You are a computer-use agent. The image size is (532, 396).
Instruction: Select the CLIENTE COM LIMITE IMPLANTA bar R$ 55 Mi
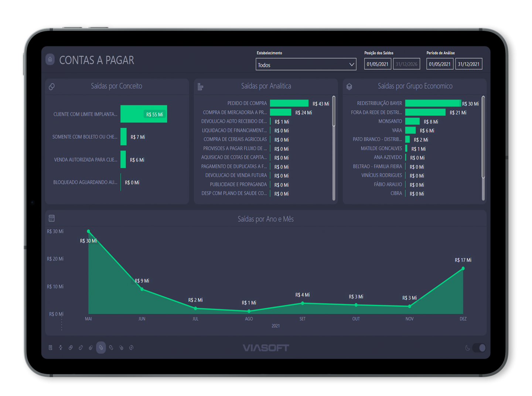pyautogui.click(x=143, y=114)
